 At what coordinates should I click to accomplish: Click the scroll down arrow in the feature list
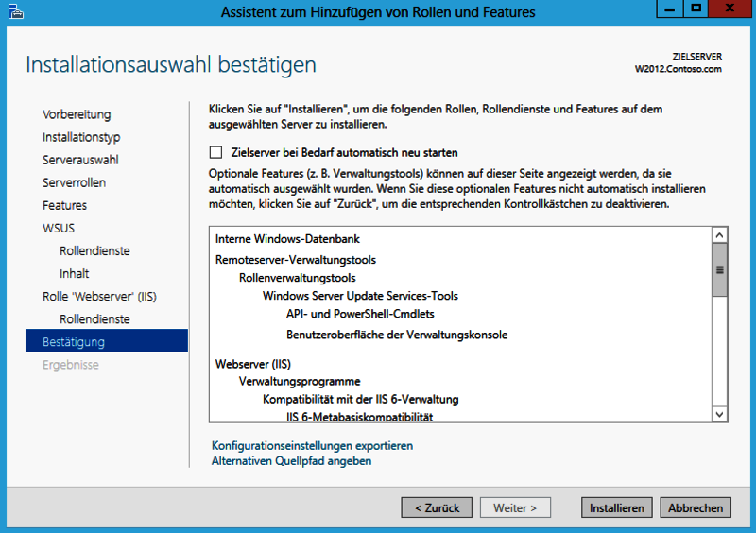[x=719, y=414]
